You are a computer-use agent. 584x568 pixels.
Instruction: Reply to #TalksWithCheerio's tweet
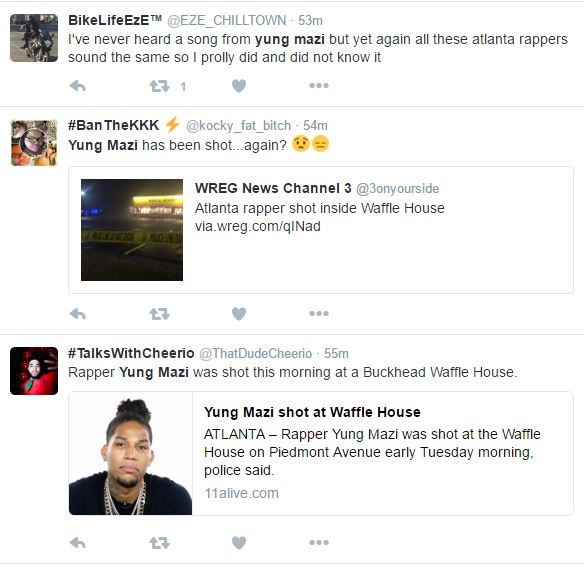77,543
